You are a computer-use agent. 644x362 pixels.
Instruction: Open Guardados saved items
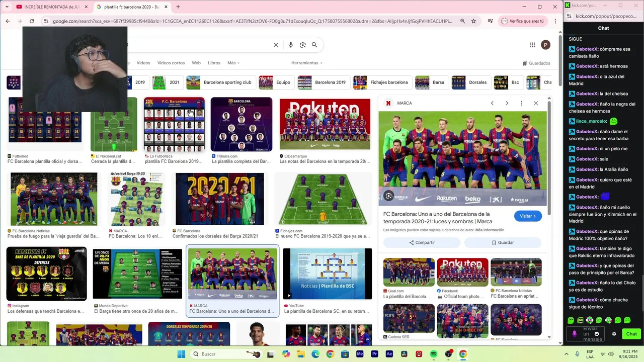click(x=536, y=63)
